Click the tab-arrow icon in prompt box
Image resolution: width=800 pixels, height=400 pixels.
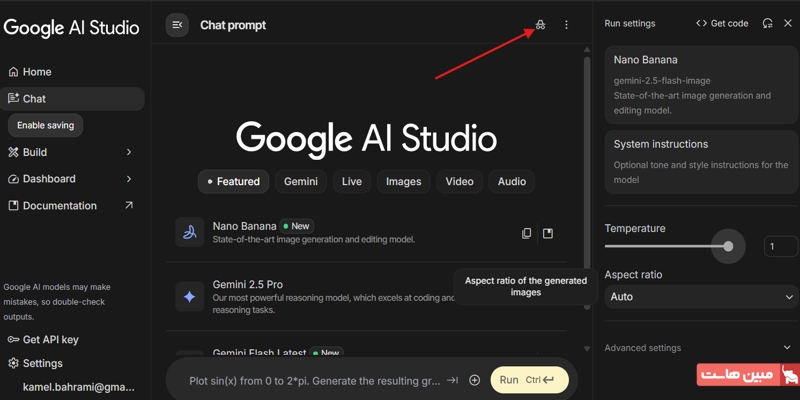(452, 380)
